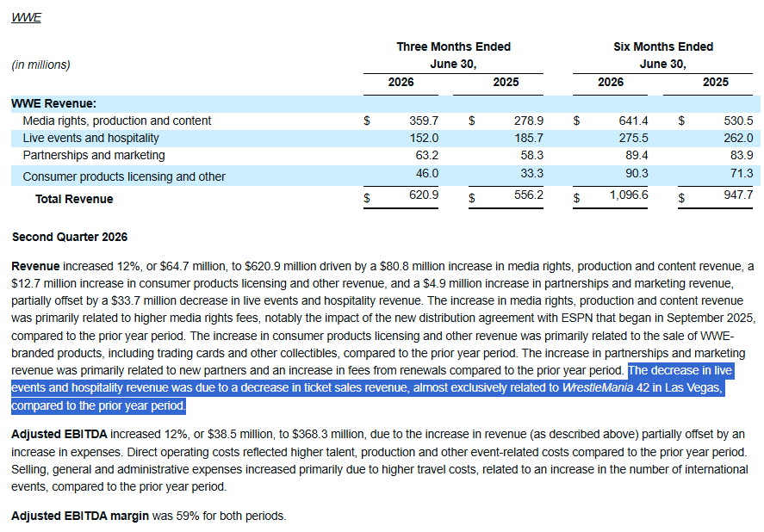Click the 2026 header under Three Months Ended
764x532 pixels.
click(401, 82)
